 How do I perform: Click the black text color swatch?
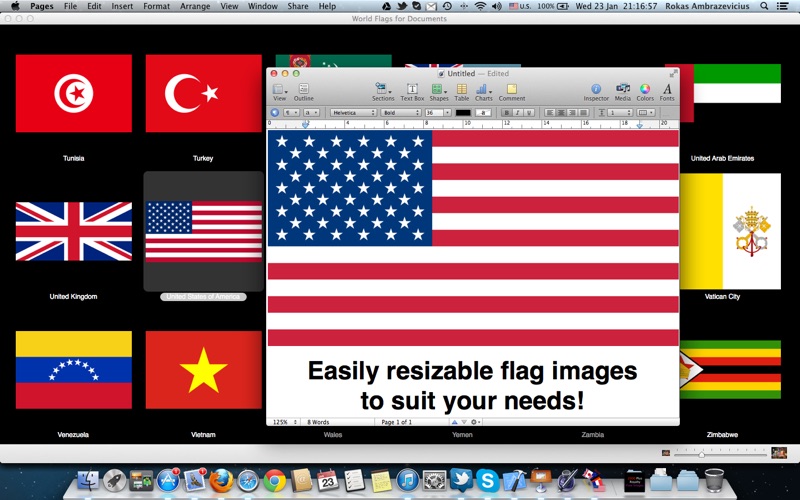point(463,113)
